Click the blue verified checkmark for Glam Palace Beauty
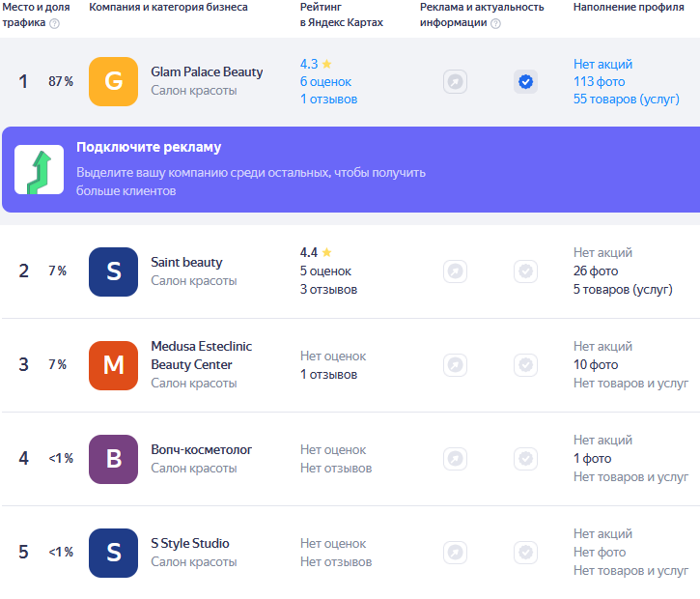 (525, 82)
